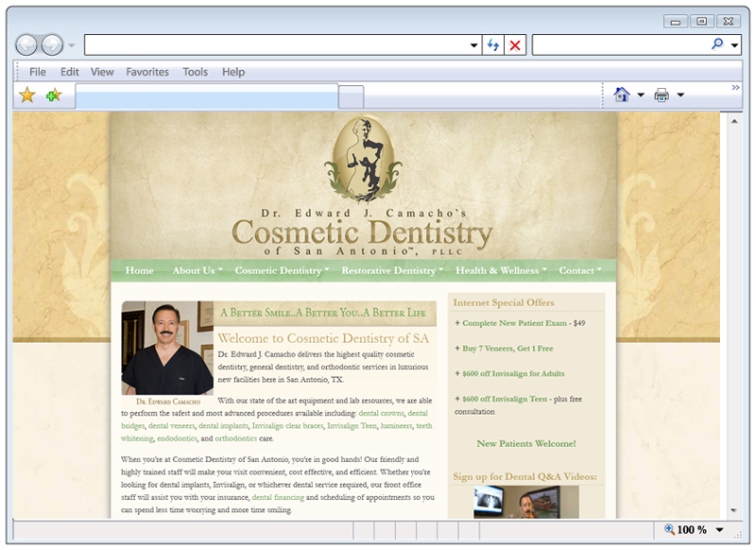Image resolution: width=756 pixels, height=550 pixels.
Task: Click the gold Favorites star icon
Action: 27,95
